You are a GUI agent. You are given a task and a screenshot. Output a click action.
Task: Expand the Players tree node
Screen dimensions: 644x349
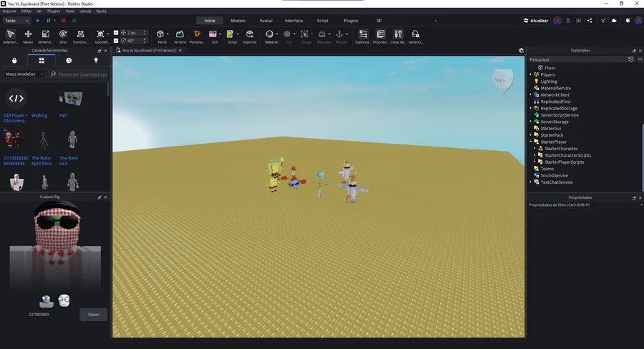point(531,74)
